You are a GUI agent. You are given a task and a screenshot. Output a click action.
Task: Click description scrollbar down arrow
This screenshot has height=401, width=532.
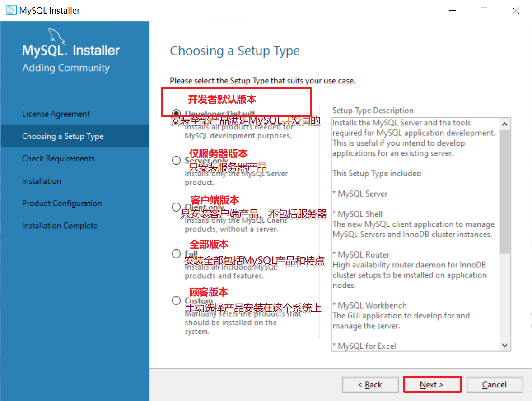point(505,346)
